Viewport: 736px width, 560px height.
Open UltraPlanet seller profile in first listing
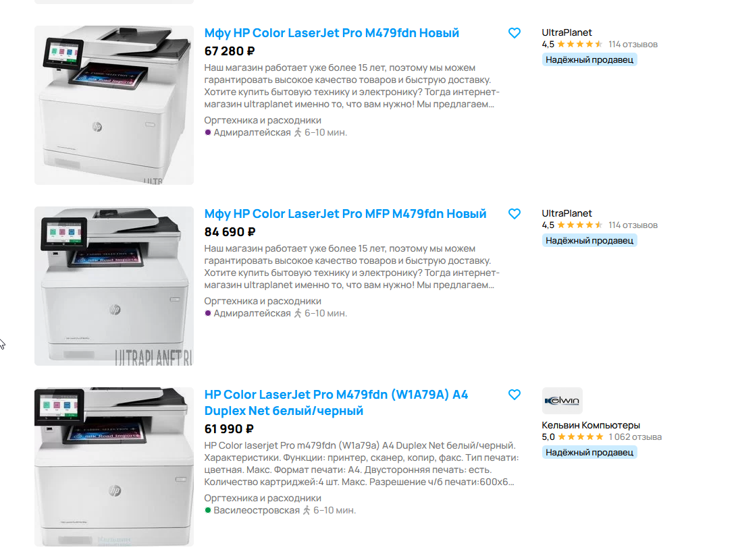point(567,32)
